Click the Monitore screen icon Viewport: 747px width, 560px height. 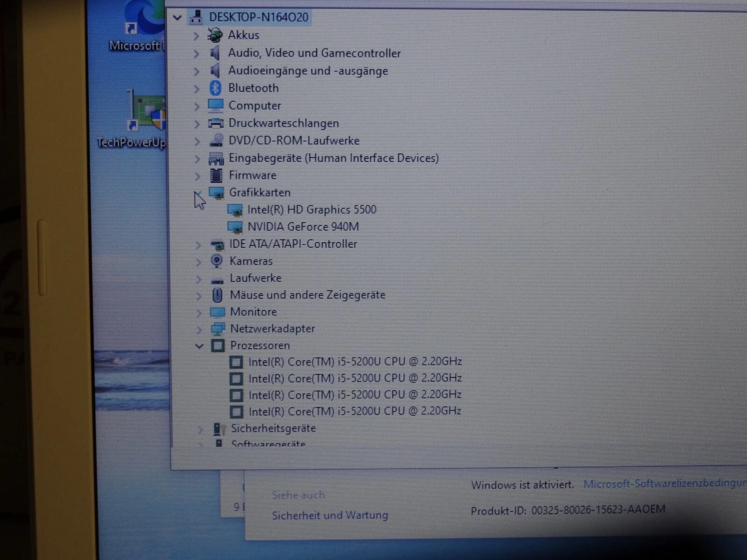pos(218,312)
